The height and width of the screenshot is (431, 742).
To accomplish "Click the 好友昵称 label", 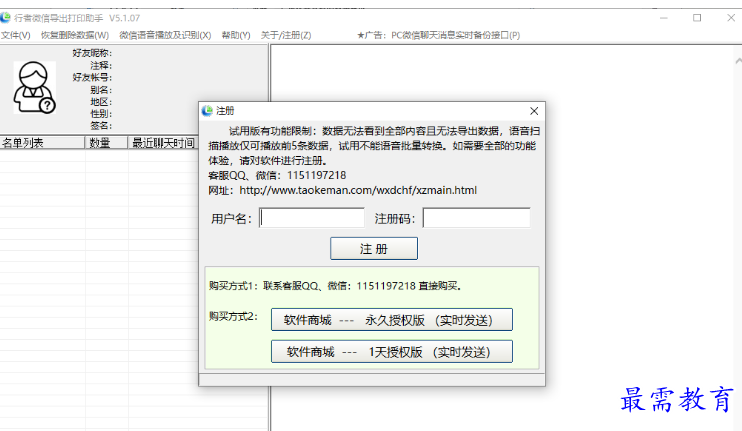I will click(x=92, y=53).
